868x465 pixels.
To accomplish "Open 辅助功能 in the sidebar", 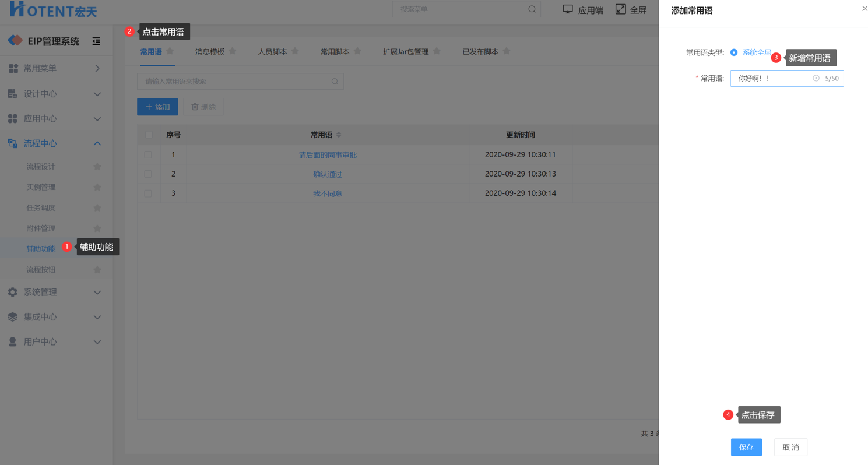I will 41,249.
